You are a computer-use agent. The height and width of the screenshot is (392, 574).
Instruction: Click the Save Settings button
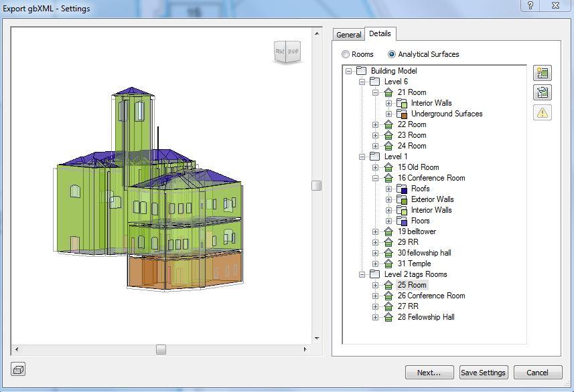(x=483, y=372)
